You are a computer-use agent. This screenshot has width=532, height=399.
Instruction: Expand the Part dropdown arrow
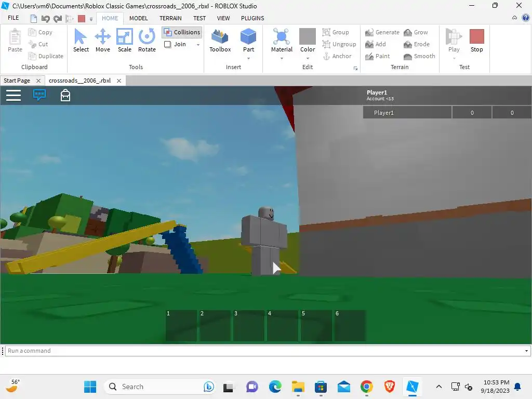coord(248,58)
